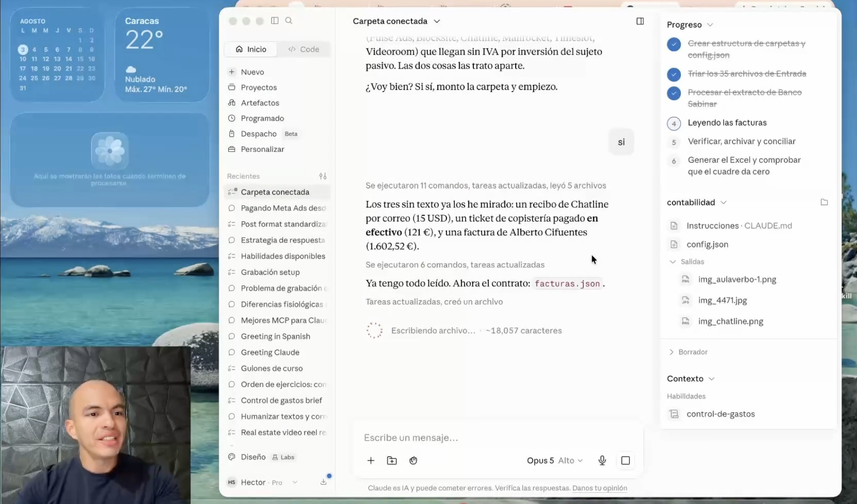Open the Hector Pro account menu

[262, 482]
